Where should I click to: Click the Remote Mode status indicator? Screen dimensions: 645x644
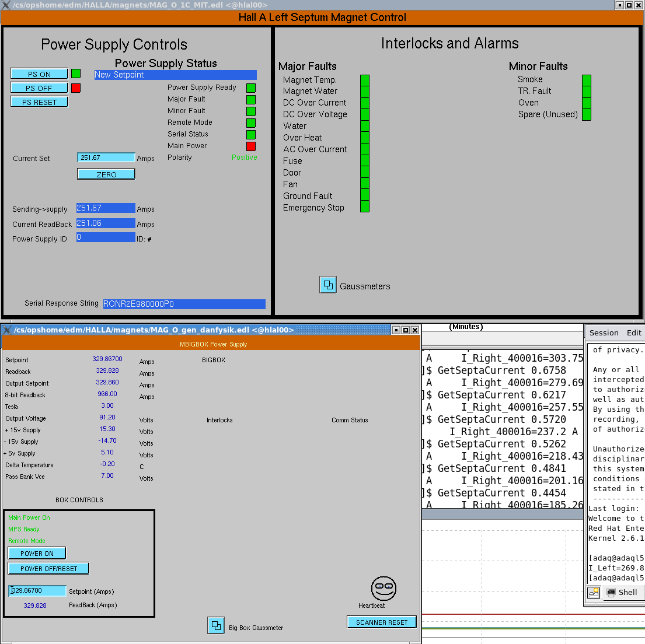click(x=251, y=123)
